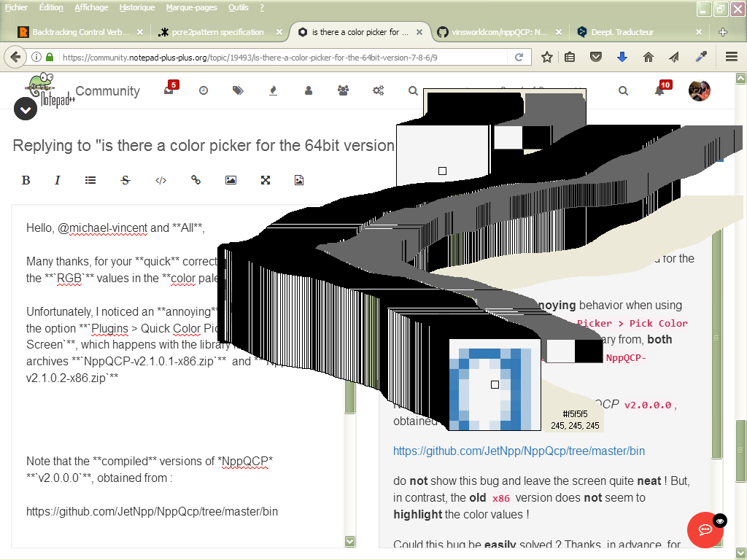Insert a link in composer
This screenshot has height=560, width=747.
click(x=196, y=180)
